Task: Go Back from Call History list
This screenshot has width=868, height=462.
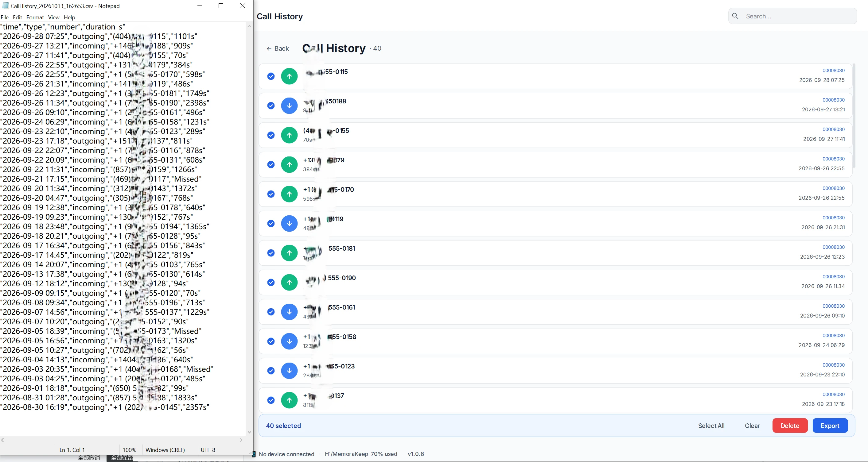Action: [x=278, y=48]
